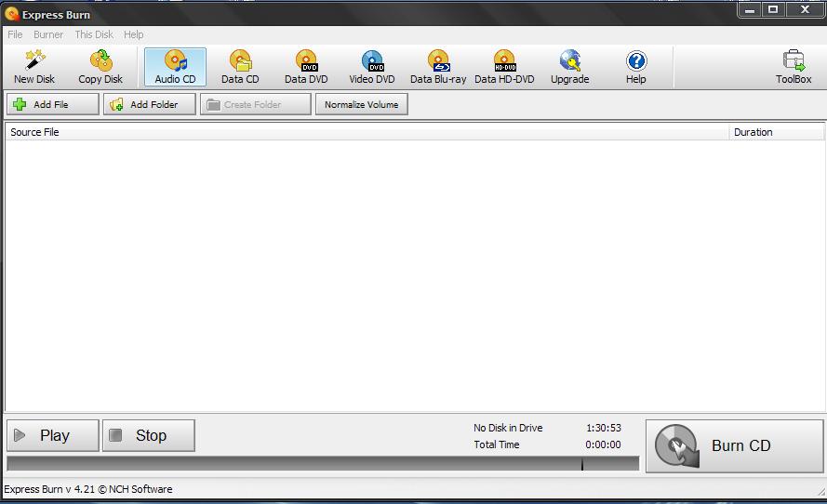Select the Audio CD mode
The width and height of the screenshot is (827, 504).
pos(175,68)
